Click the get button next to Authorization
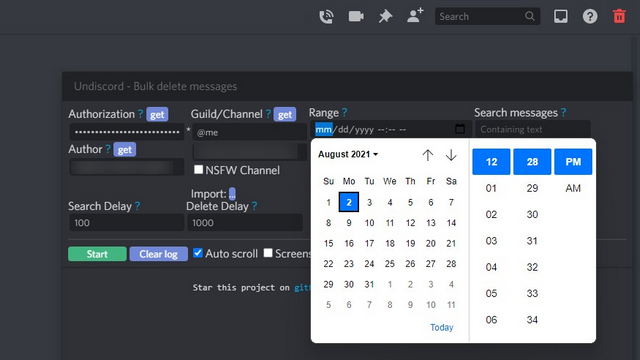 point(157,115)
